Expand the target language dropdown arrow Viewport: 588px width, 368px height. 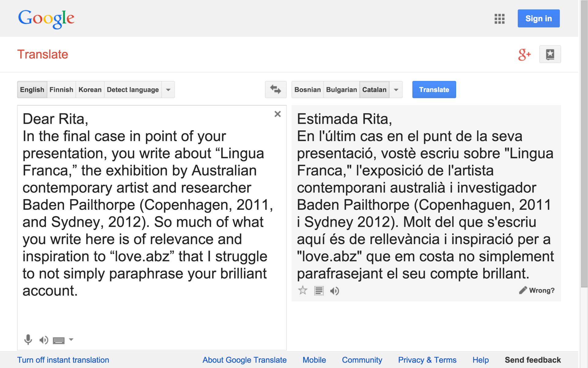click(x=396, y=90)
